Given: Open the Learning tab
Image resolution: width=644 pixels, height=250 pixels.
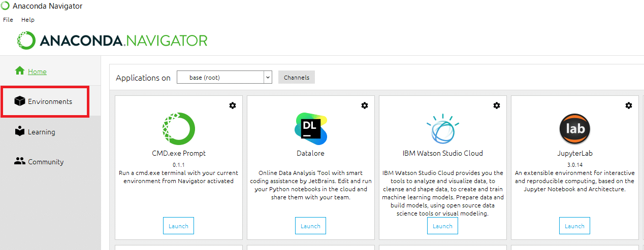Looking at the screenshot, I should point(50,132).
